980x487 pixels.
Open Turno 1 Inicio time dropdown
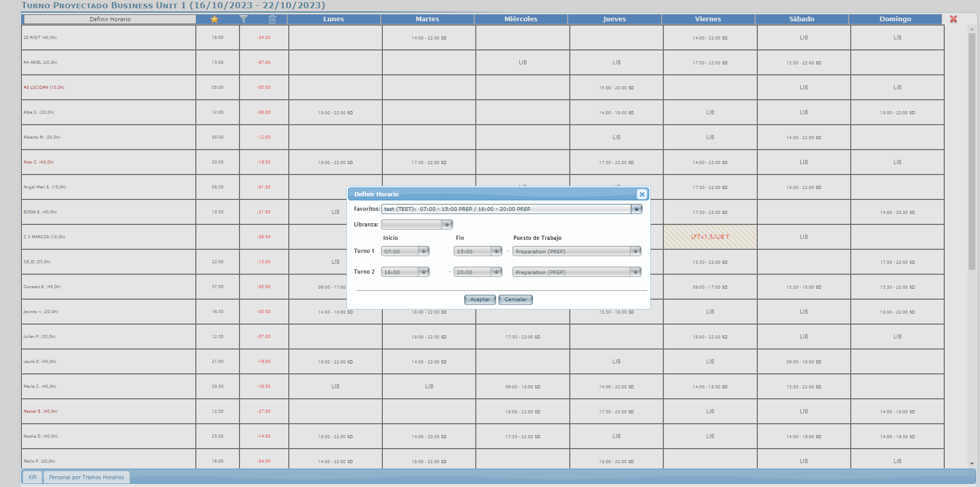pyautogui.click(x=424, y=251)
